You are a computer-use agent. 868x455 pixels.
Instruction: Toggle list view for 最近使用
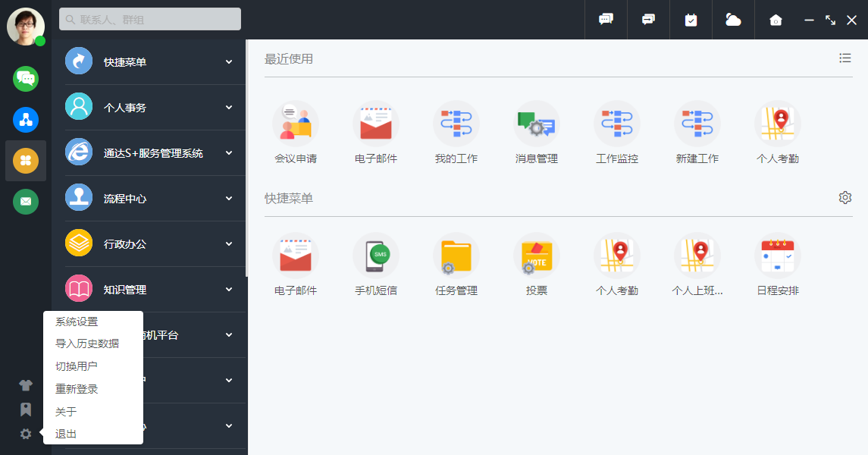click(845, 58)
